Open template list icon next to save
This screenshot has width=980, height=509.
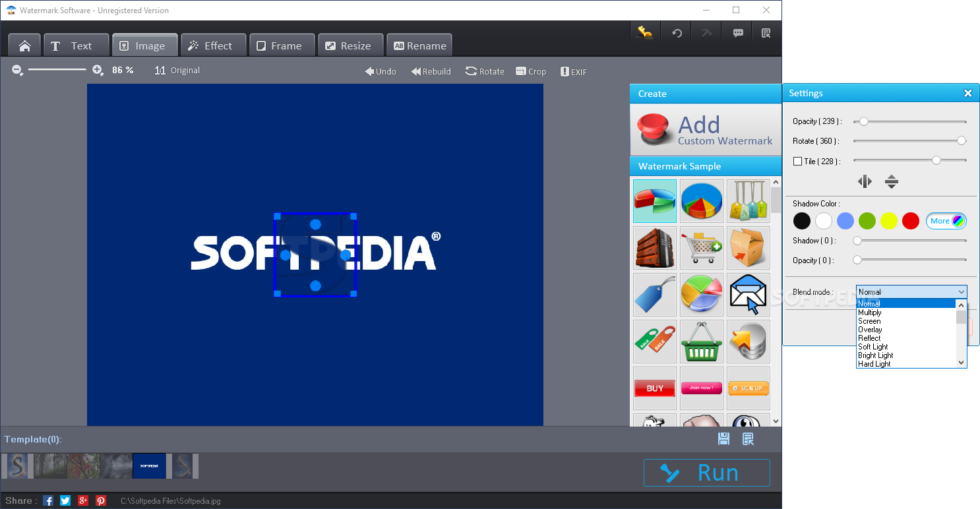(x=748, y=439)
